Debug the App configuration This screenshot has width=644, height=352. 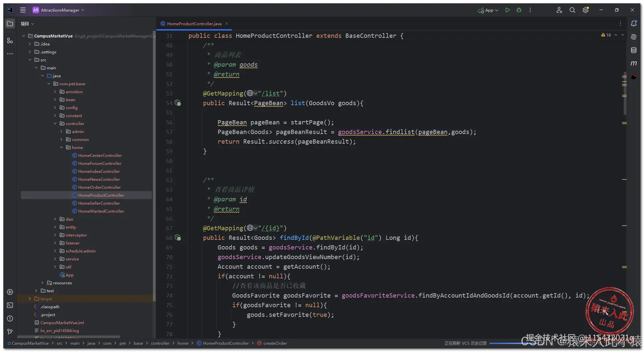[x=519, y=10]
